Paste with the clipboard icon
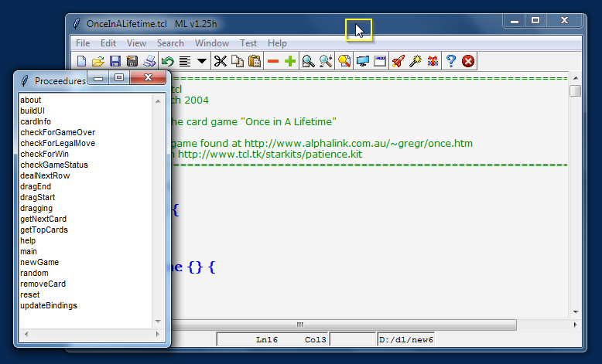This screenshot has height=364, width=602. 255,61
